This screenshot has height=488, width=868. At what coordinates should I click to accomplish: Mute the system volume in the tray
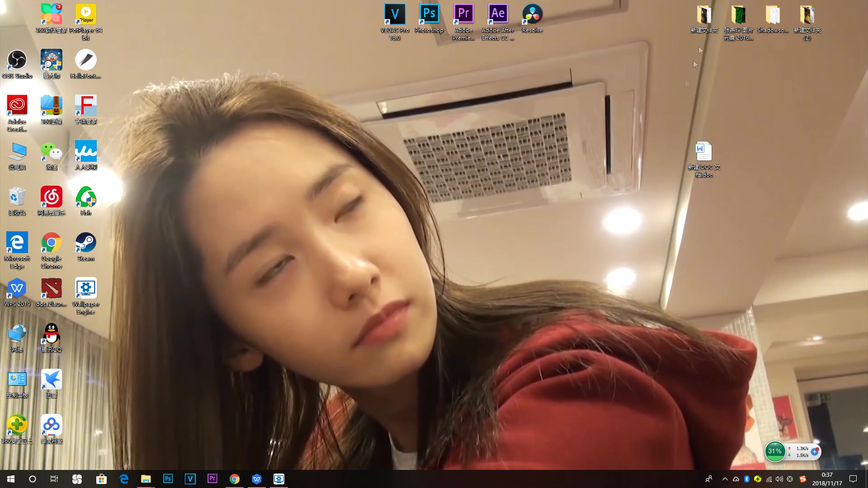pyautogui.click(x=779, y=479)
